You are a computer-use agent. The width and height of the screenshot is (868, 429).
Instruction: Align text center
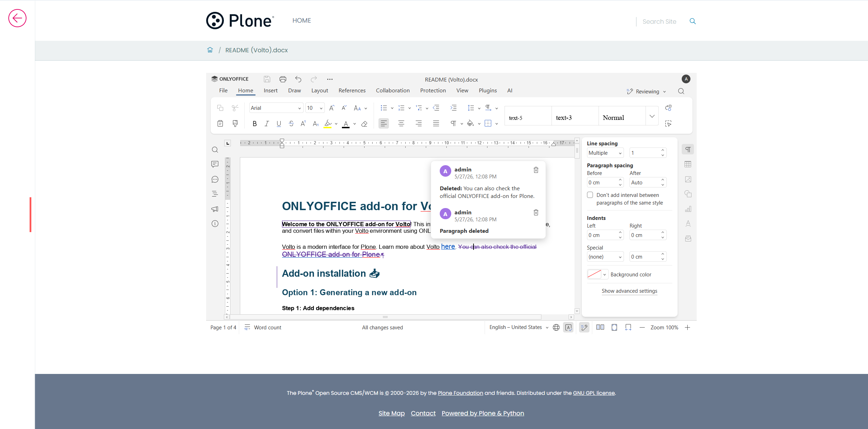pos(401,123)
